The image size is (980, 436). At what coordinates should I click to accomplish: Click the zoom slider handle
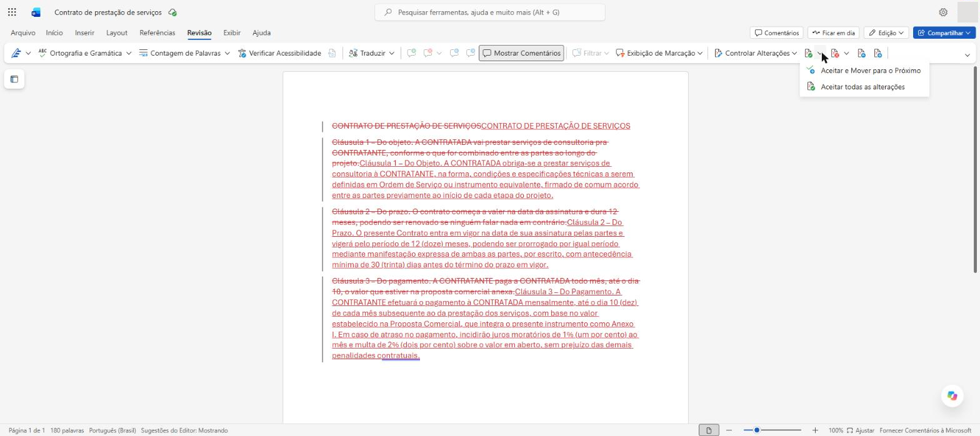pos(756,430)
